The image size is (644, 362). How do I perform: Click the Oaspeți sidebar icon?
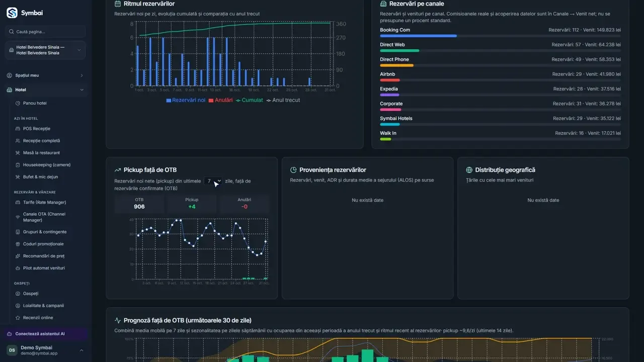18,294
